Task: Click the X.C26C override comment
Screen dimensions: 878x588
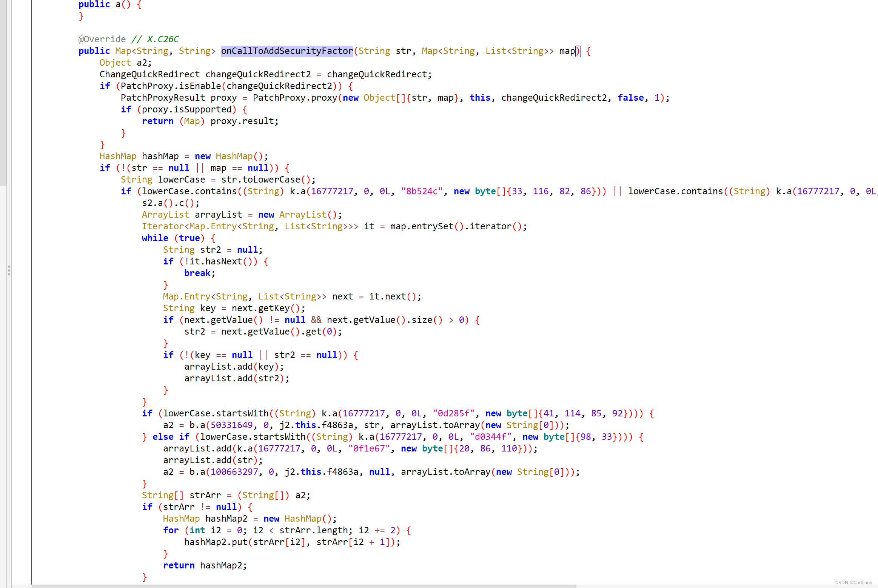Action: tap(162, 39)
